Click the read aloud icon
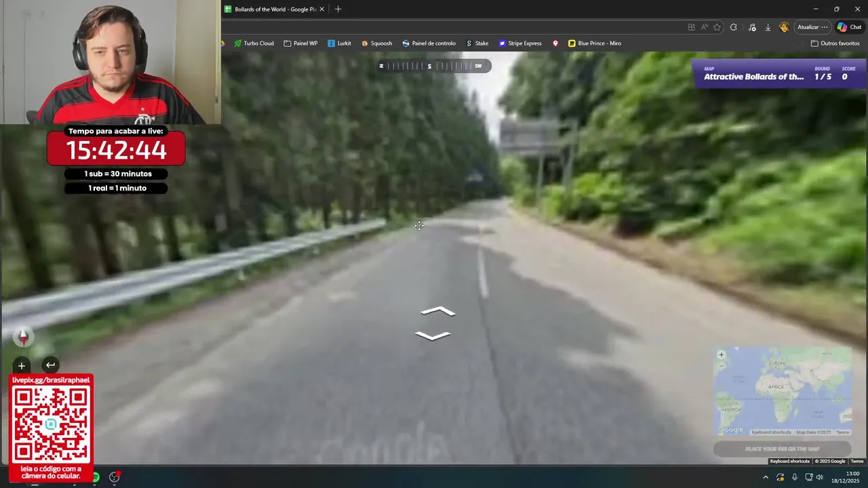The width and height of the screenshot is (868, 488). [x=704, y=27]
